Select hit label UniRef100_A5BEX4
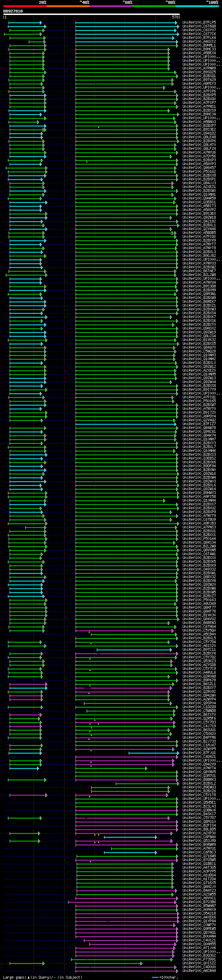The image size is (222, 980). (x=199, y=53)
